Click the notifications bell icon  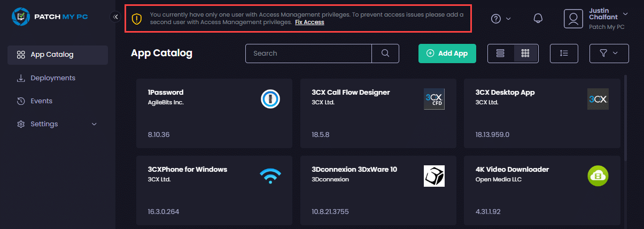click(538, 19)
